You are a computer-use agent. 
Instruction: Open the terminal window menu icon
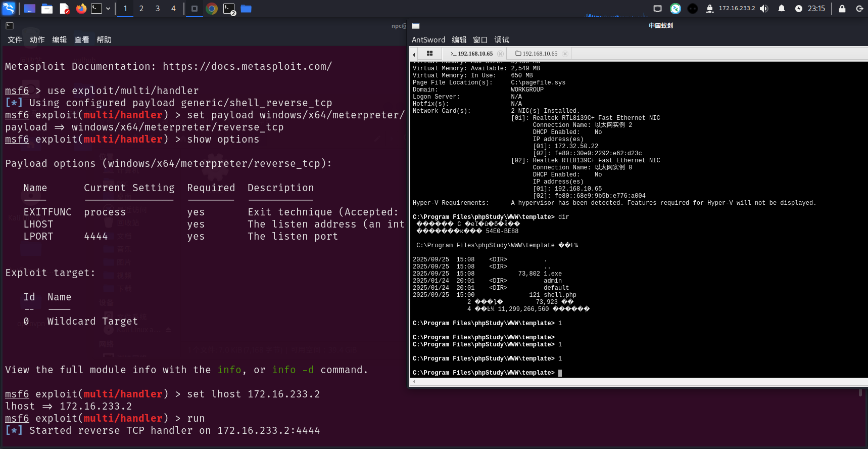[10, 26]
